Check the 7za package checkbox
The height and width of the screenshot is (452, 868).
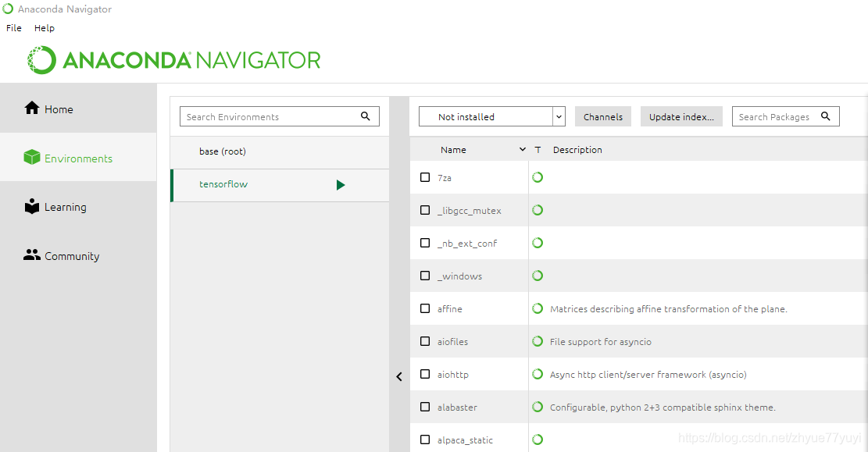[425, 177]
